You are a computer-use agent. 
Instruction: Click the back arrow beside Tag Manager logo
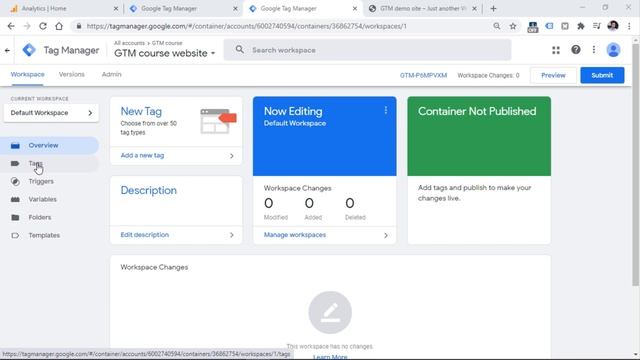coord(7,50)
